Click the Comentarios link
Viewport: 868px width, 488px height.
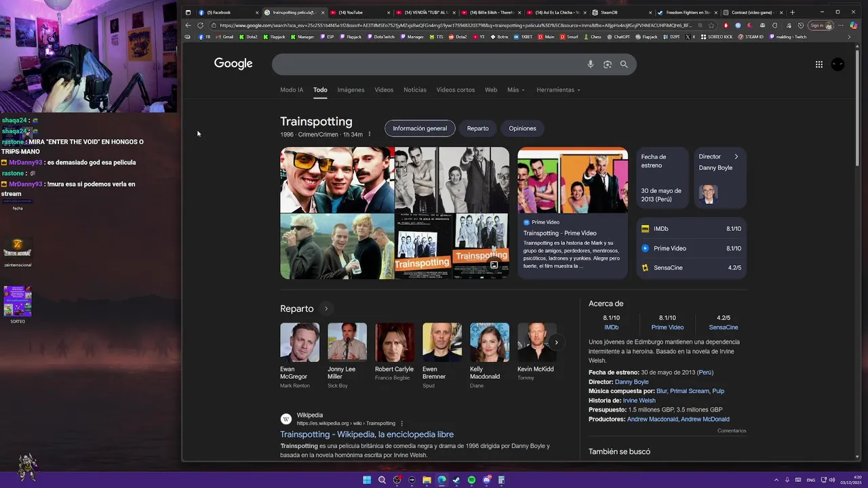click(732, 430)
